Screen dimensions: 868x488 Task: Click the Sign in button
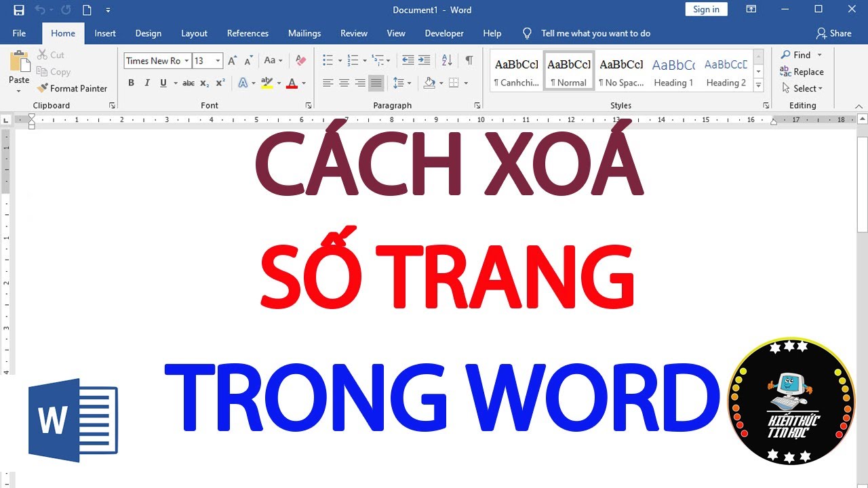pyautogui.click(x=706, y=9)
